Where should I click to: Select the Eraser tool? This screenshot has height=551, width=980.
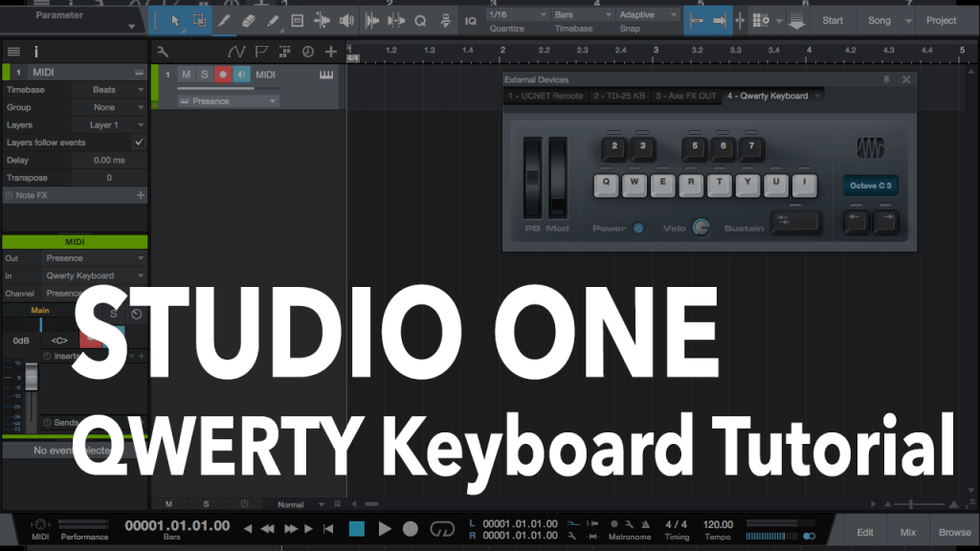(x=248, y=20)
